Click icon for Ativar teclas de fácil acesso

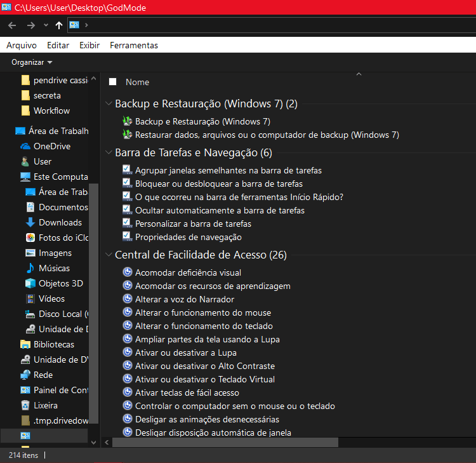[128, 393]
